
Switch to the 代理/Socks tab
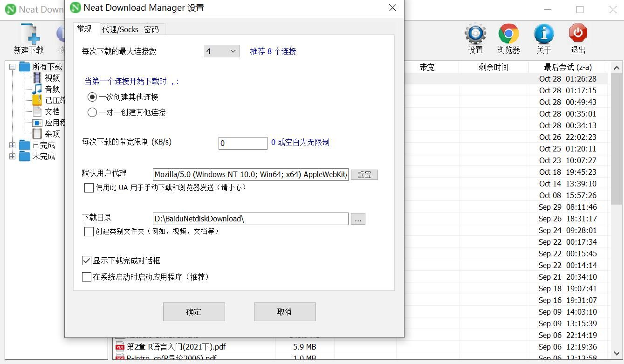(x=120, y=29)
